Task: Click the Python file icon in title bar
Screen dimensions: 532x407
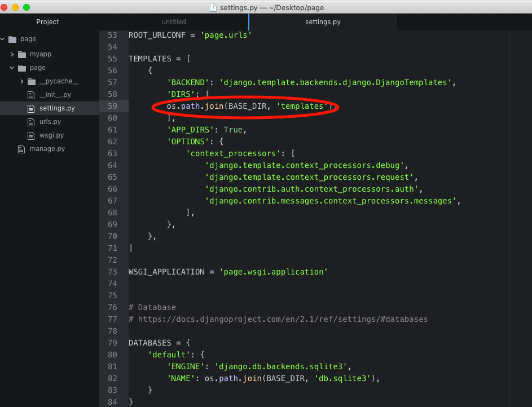Action: coord(213,7)
